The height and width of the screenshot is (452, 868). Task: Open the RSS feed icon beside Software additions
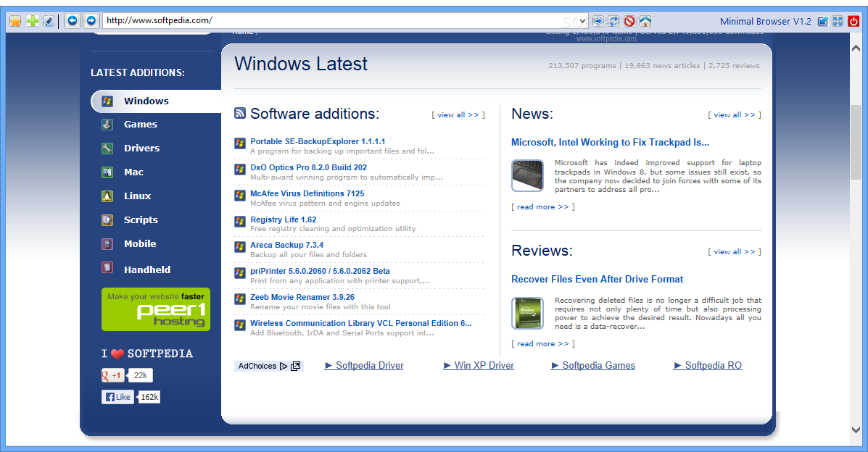pos(240,114)
